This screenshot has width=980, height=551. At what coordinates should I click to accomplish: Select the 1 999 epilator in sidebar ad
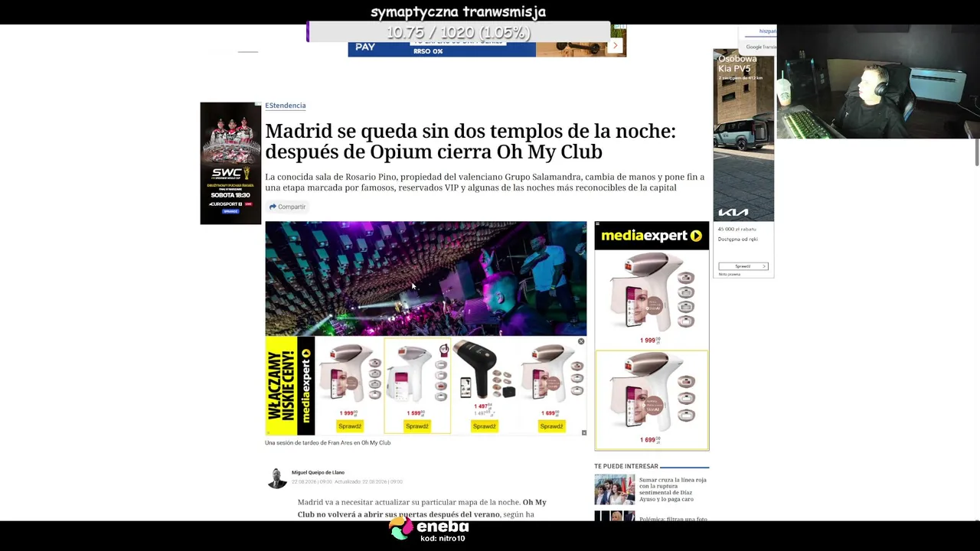tap(652, 298)
